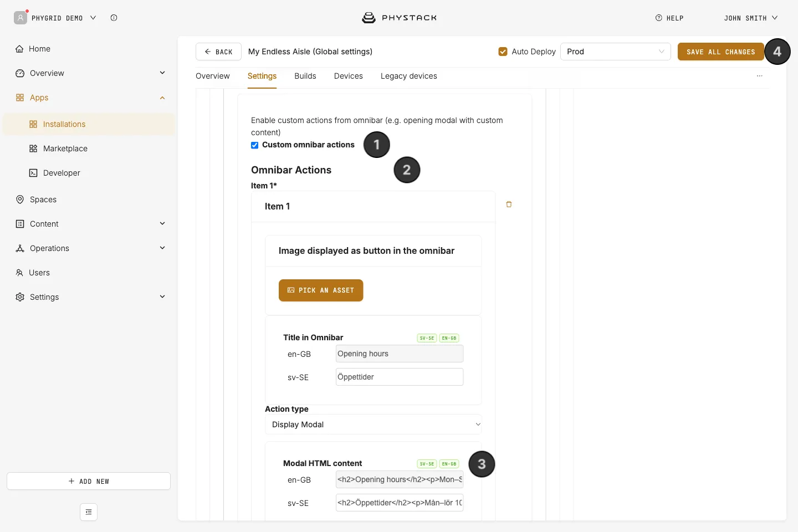Click sv-SE Öppettider title field
The image size is (798, 532).
(400, 377)
